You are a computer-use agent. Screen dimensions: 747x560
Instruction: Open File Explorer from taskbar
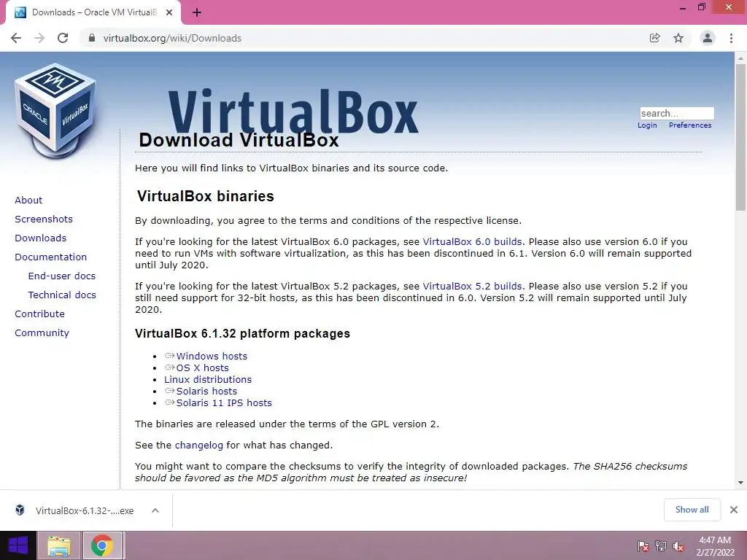click(x=58, y=545)
